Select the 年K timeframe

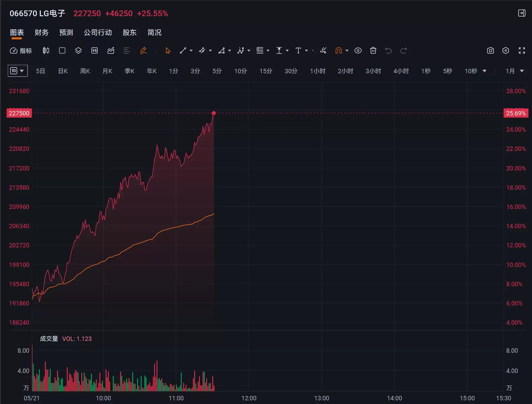[x=152, y=71]
